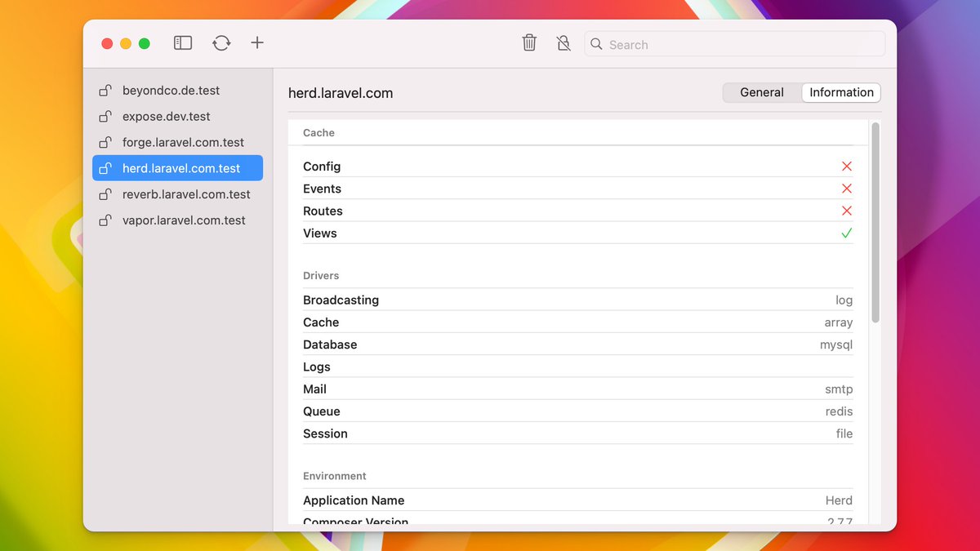Screen dimensions: 980x551
Task: Switch to the General tab
Action: pyautogui.click(x=762, y=92)
